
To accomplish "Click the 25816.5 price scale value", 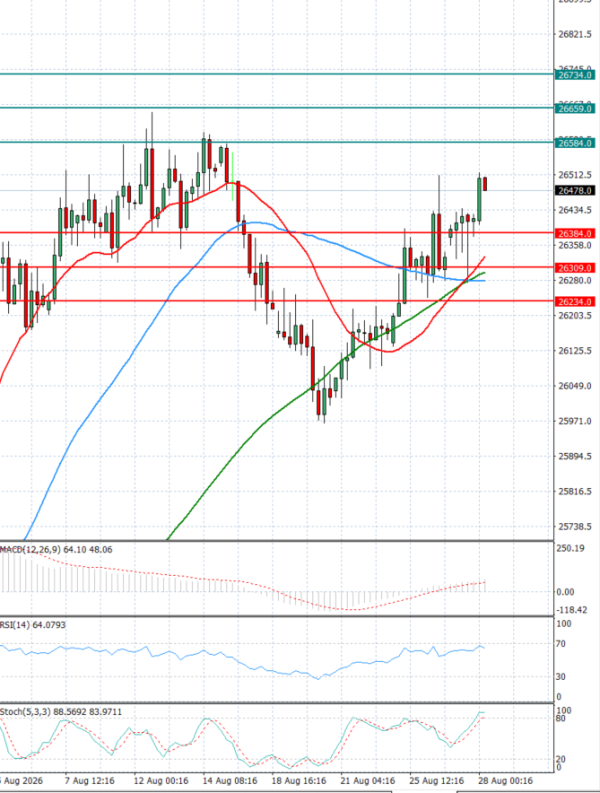I will tap(575, 491).
